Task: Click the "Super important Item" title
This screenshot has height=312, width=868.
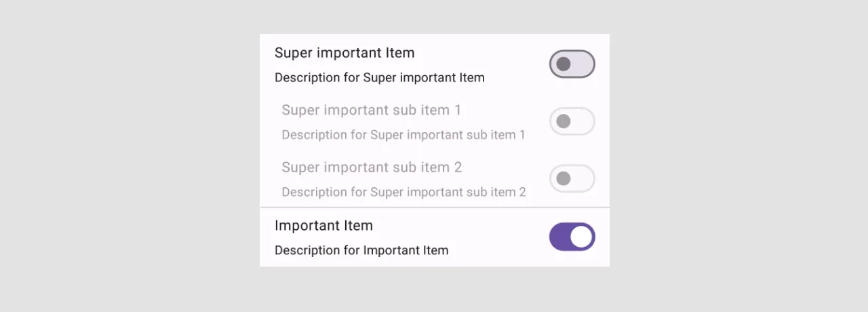Action: 344,53
